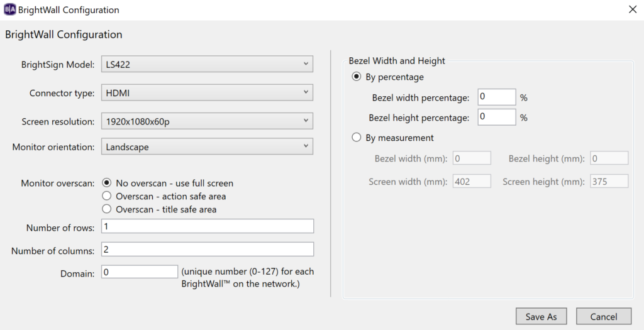
Task: Open the Monitor orientation dropdown
Action: tap(207, 146)
